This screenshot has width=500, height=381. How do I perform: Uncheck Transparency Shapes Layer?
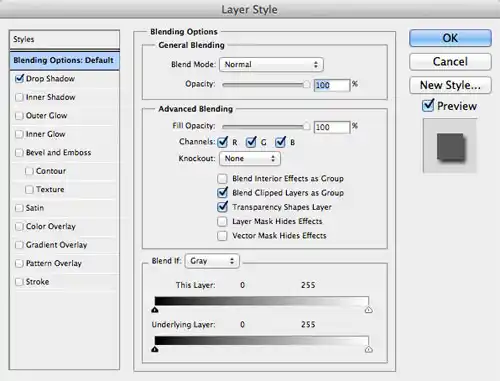click(x=222, y=207)
